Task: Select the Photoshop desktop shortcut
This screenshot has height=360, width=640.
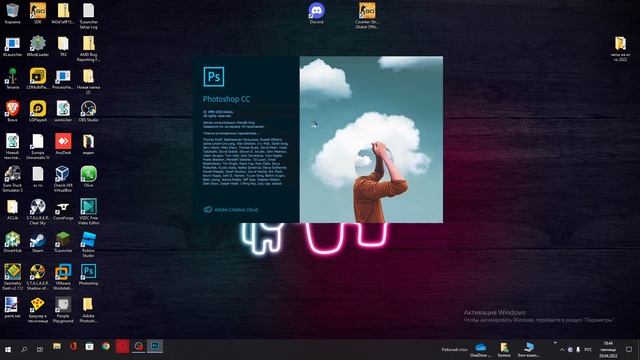Action: click(89, 275)
